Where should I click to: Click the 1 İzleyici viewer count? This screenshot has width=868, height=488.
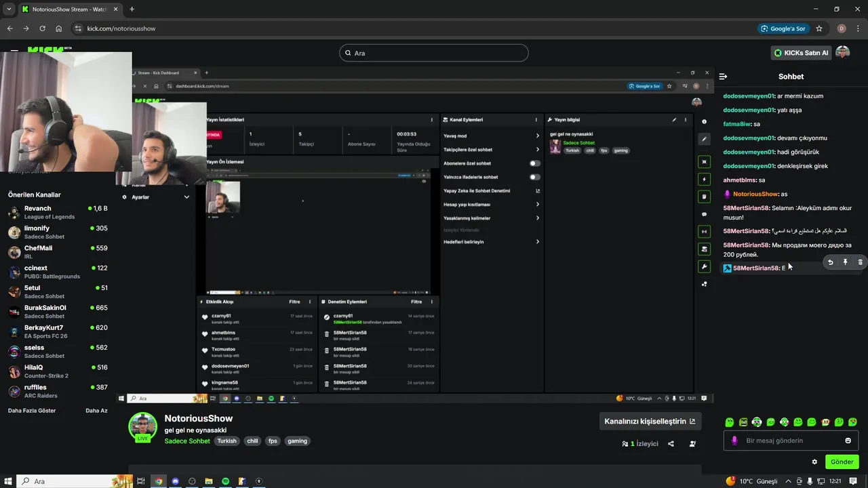tap(640, 444)
